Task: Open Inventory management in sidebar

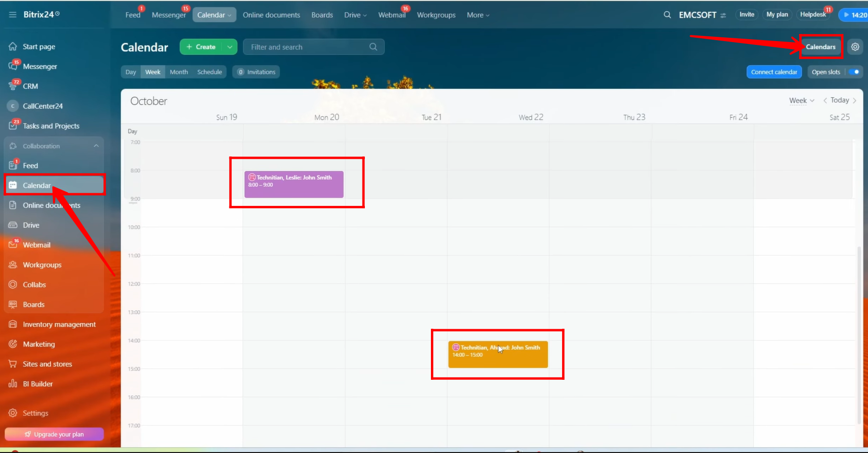Action: 59,325
